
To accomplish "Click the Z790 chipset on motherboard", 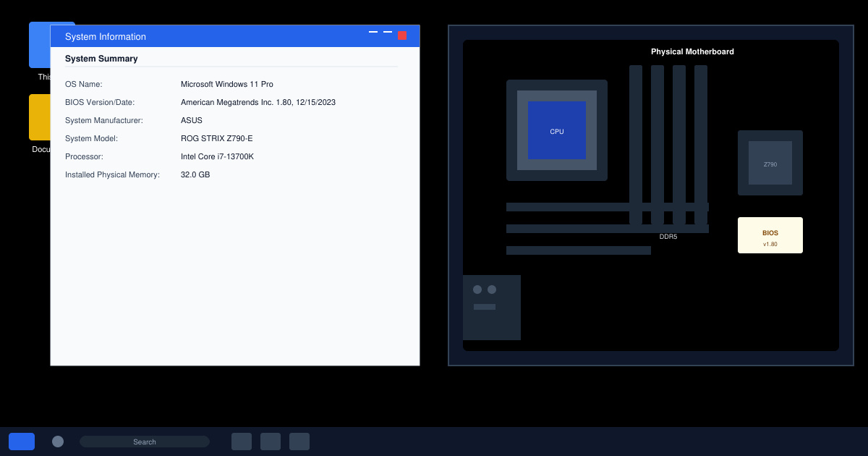I will point(770,163).
